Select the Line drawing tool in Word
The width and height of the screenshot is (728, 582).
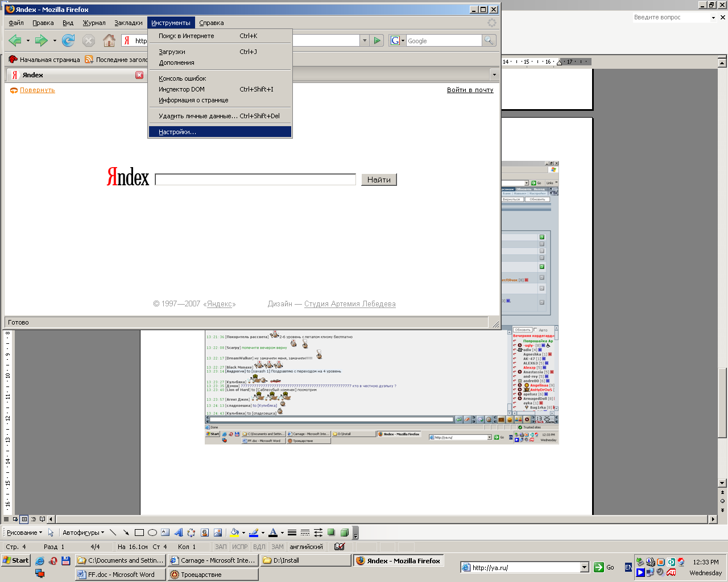pyautogui.click(x=113, y=533)
